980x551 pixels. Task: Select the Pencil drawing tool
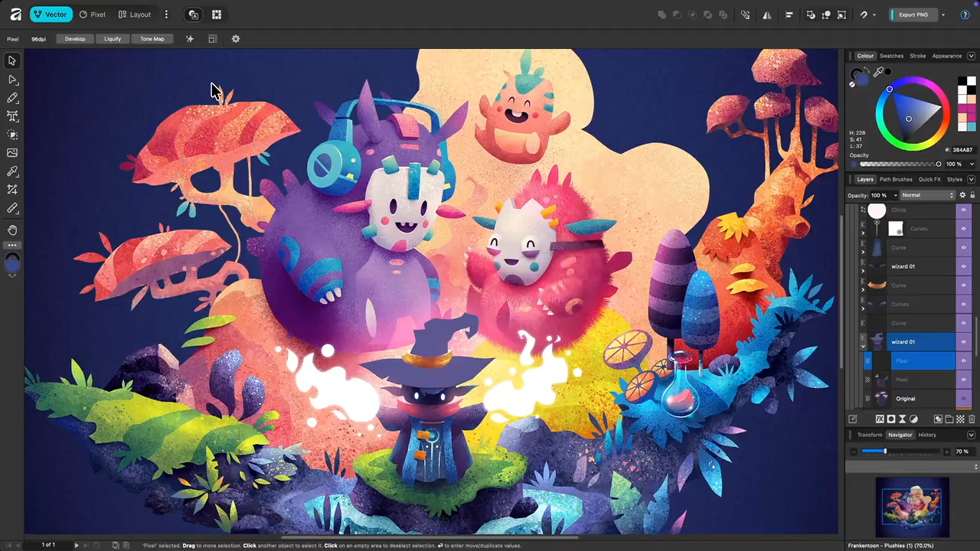click(x=12, y=98)
